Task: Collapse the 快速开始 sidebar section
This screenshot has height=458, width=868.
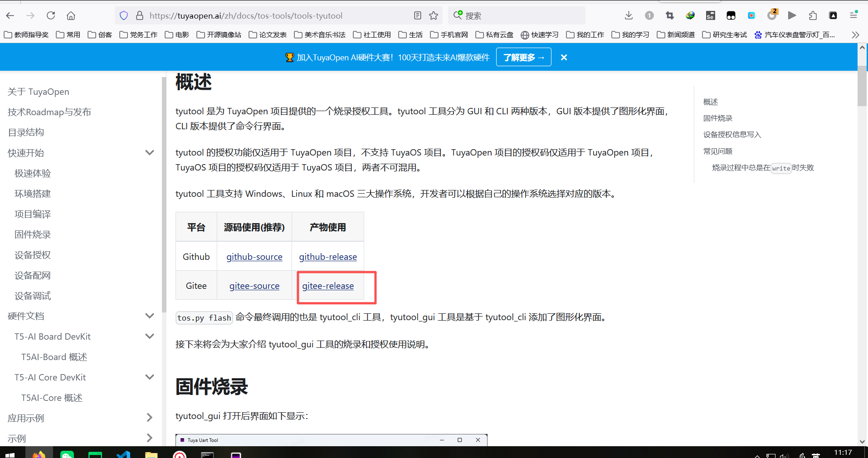Action: pos(150,153)
